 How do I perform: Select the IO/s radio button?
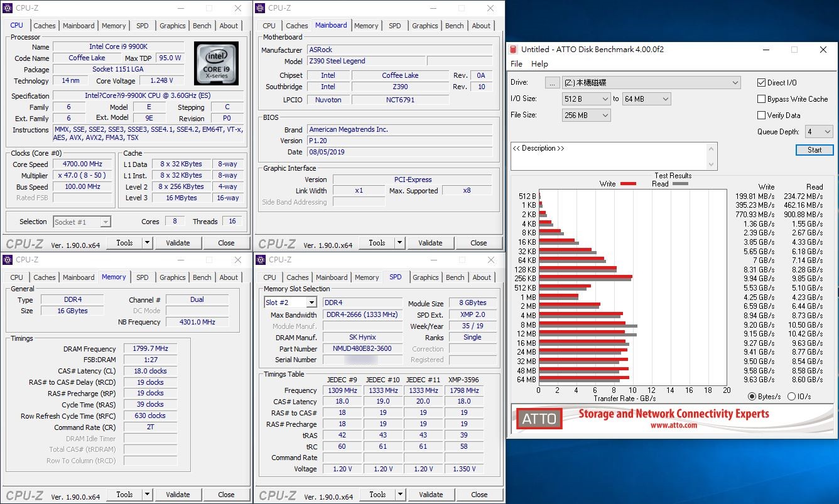pos(791,397)
